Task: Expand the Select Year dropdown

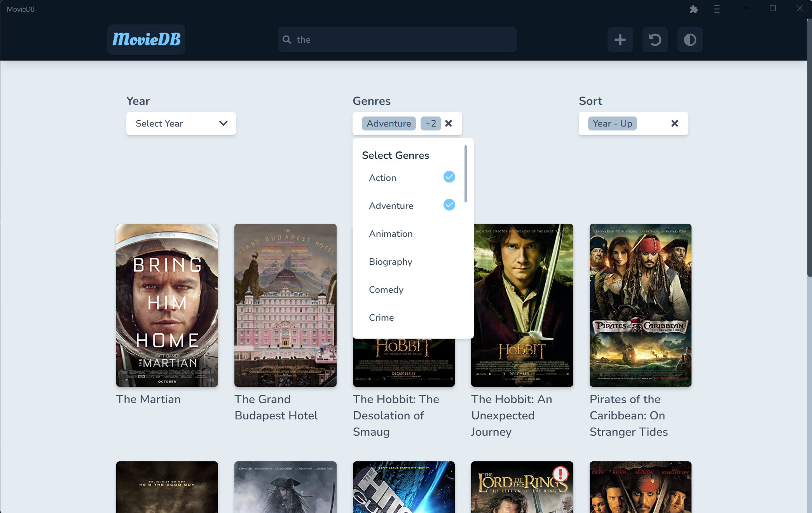Action: (181, 123)
